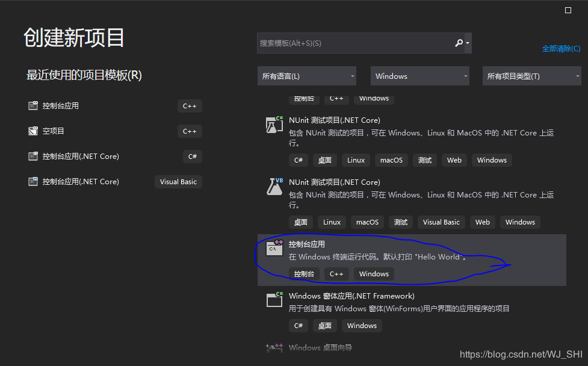
Task: Select the VB NUnit 测试项目(.NET Core) title
Action: 335,182
